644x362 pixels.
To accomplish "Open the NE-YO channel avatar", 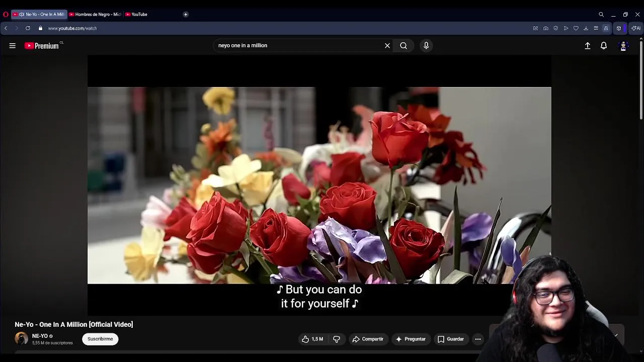I will pyautogui.click(x=21, y=339).
